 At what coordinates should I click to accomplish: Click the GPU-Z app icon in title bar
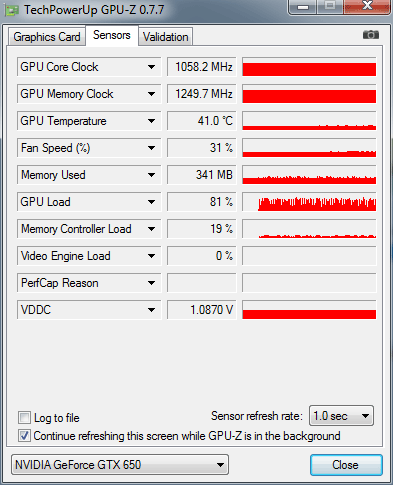pos(11,10)
